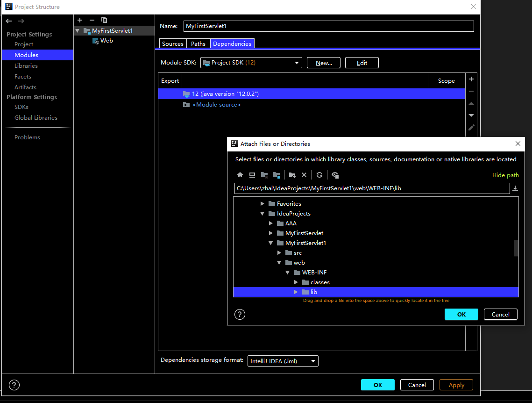Viewport: 532px width, 403px height.
Task: Open Project settings section
Action: click(24, 44)
